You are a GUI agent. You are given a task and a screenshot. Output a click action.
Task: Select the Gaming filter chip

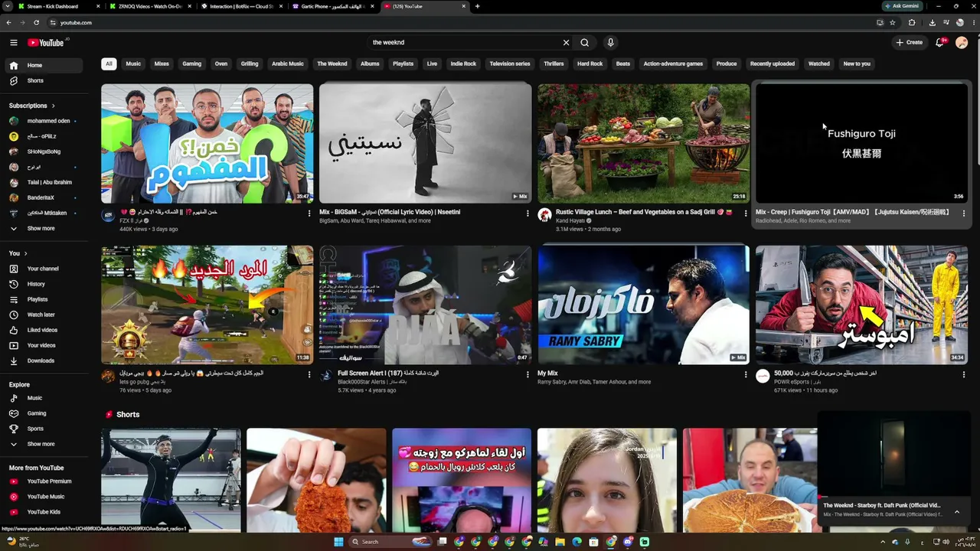point(192,64)
